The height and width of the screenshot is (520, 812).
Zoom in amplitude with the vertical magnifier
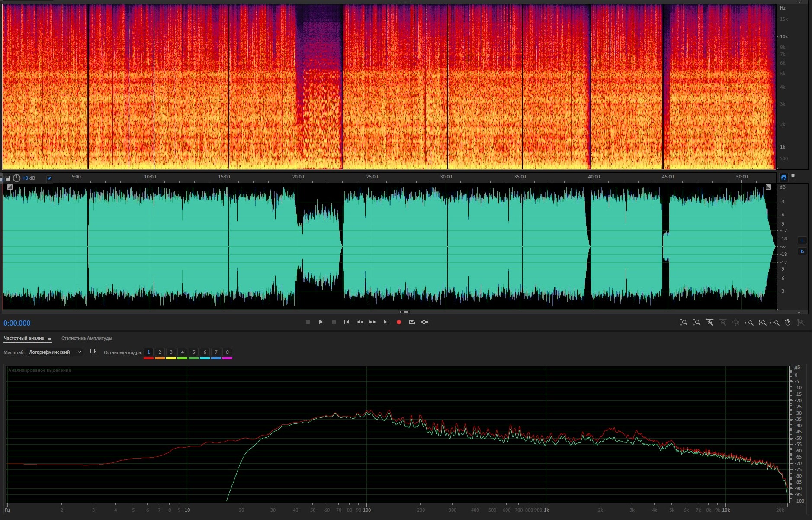coord(684,323)
